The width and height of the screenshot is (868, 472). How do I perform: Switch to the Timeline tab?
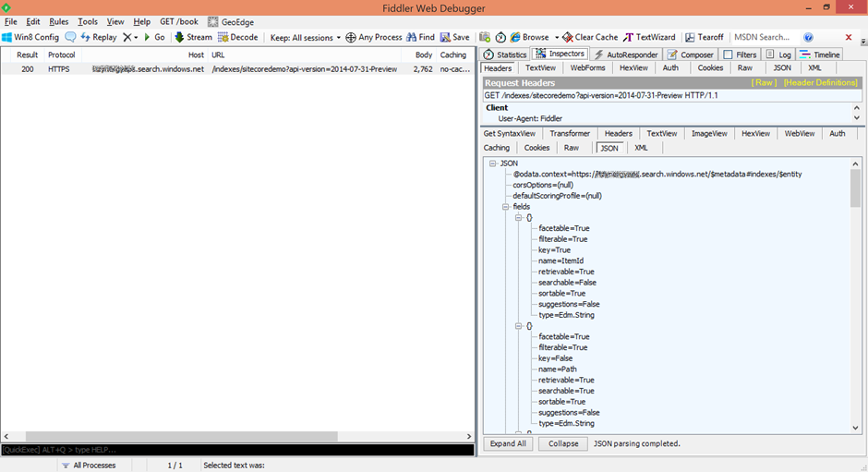820,54
